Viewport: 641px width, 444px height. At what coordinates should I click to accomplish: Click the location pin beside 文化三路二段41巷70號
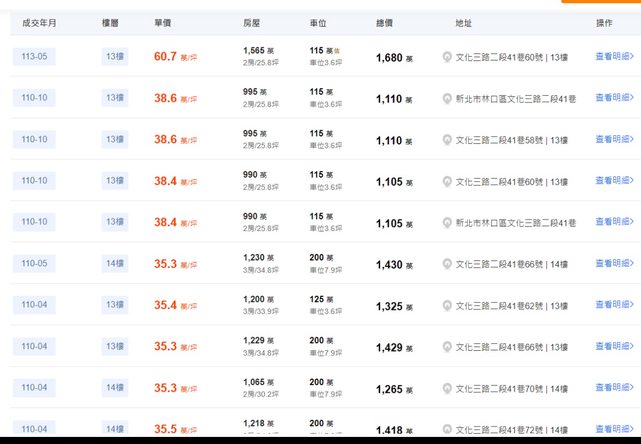[x=447, y=388]
